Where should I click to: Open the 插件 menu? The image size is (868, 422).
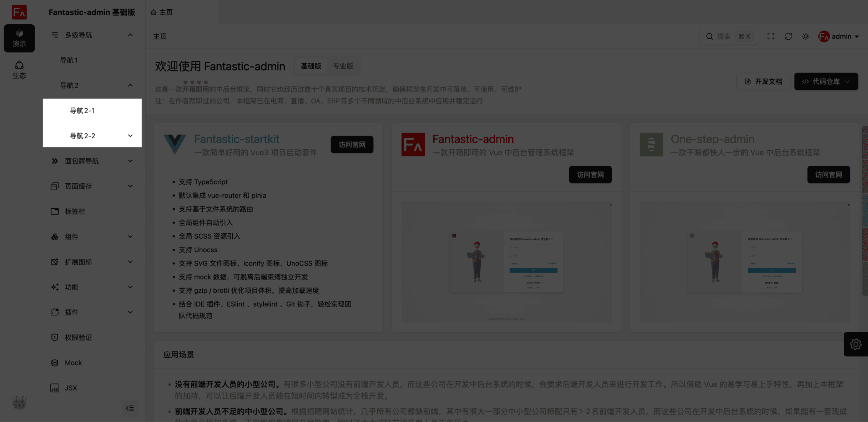92,312
